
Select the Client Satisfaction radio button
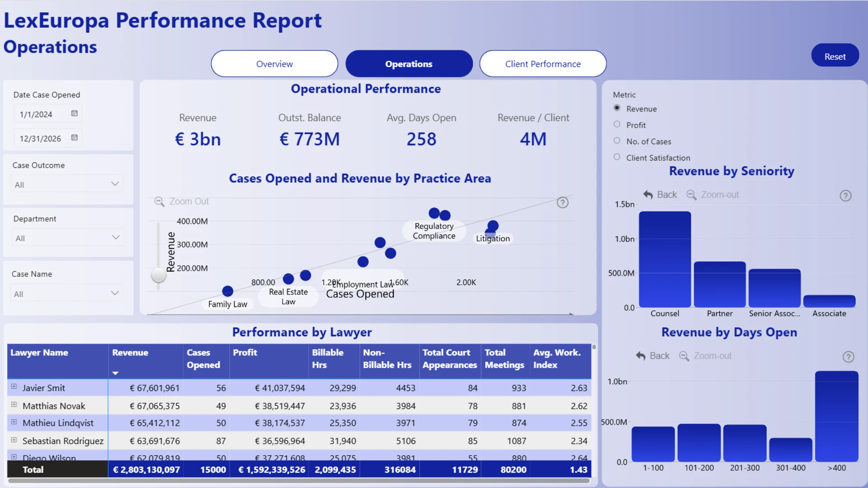(617, 157)
